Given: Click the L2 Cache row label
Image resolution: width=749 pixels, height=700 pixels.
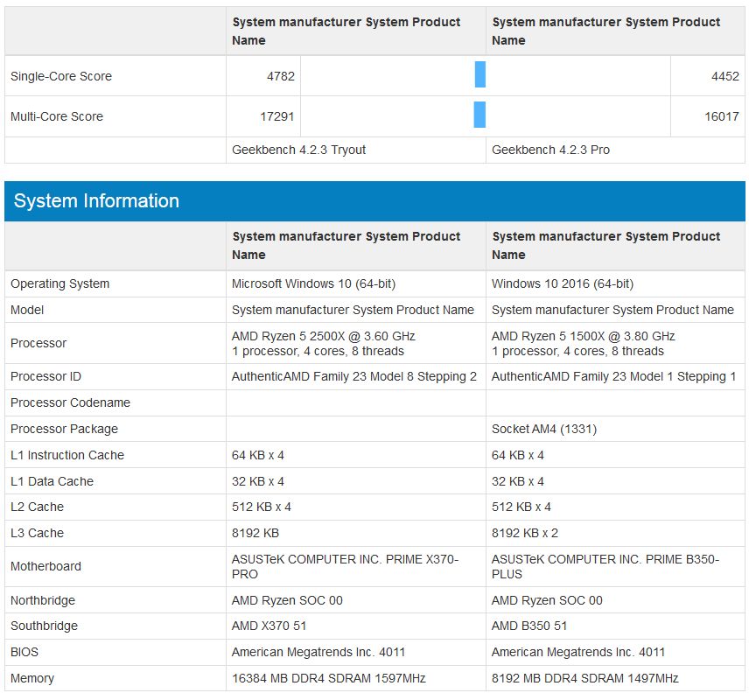Looking at the screenshot, I should tap(37, 507).
